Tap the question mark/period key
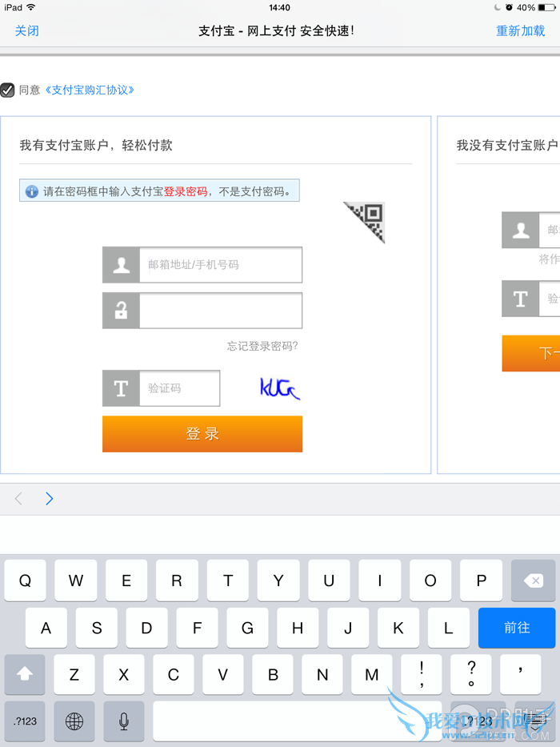The height and width of the screenshot is (747, 560). click(x=471, y=674)
